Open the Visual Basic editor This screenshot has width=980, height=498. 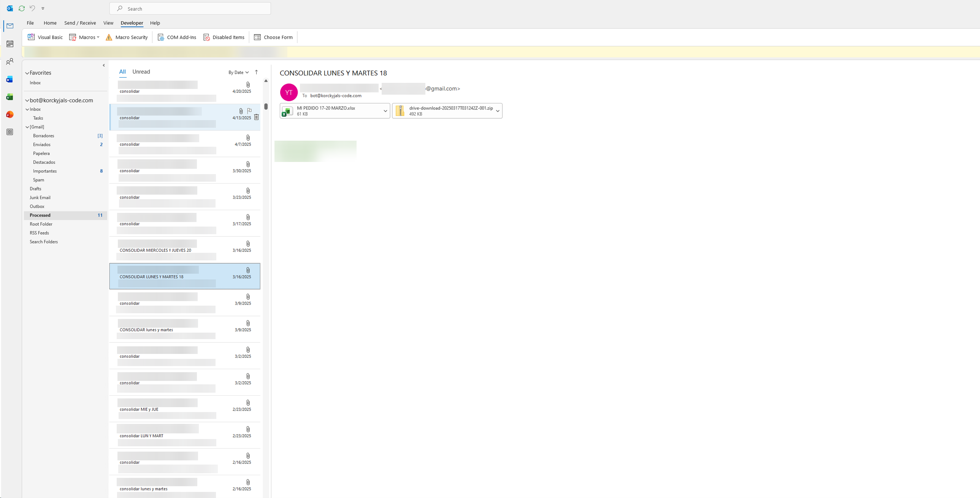click(45, 37)
